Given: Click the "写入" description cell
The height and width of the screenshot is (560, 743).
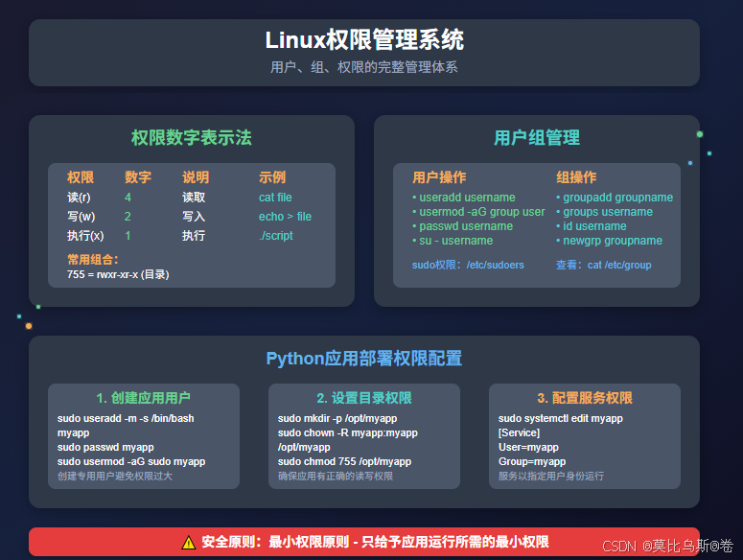Looking at the screenshot, I should [x=194, y=217].
